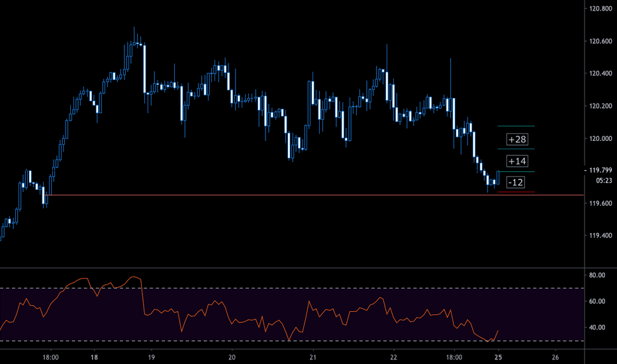Click date 19 on the time axis

coord(152,355)
